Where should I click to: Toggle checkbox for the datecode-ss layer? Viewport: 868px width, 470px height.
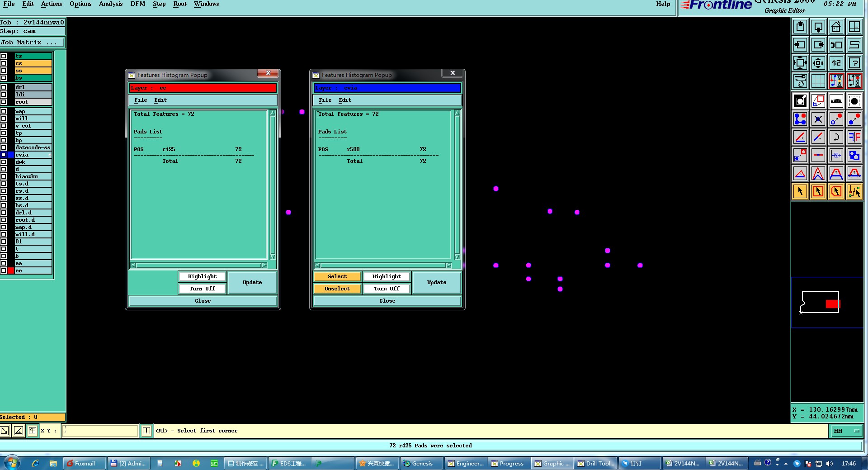[x=4, y=147]
